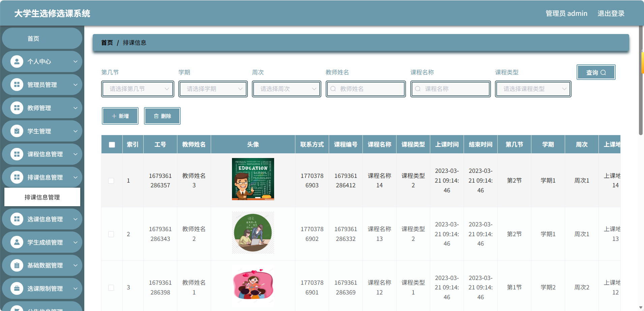Click the 教师姓名 input field

click(x=366, y=89)
